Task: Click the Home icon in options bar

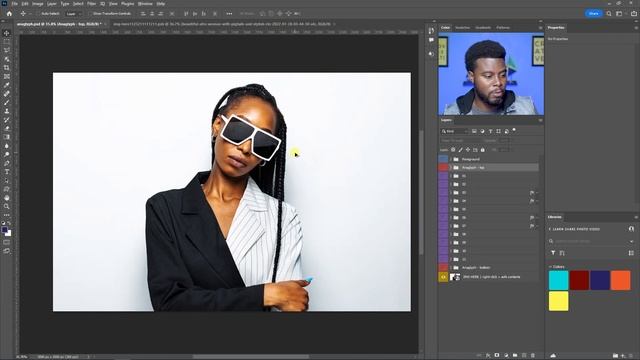Action: click(9, 13)
